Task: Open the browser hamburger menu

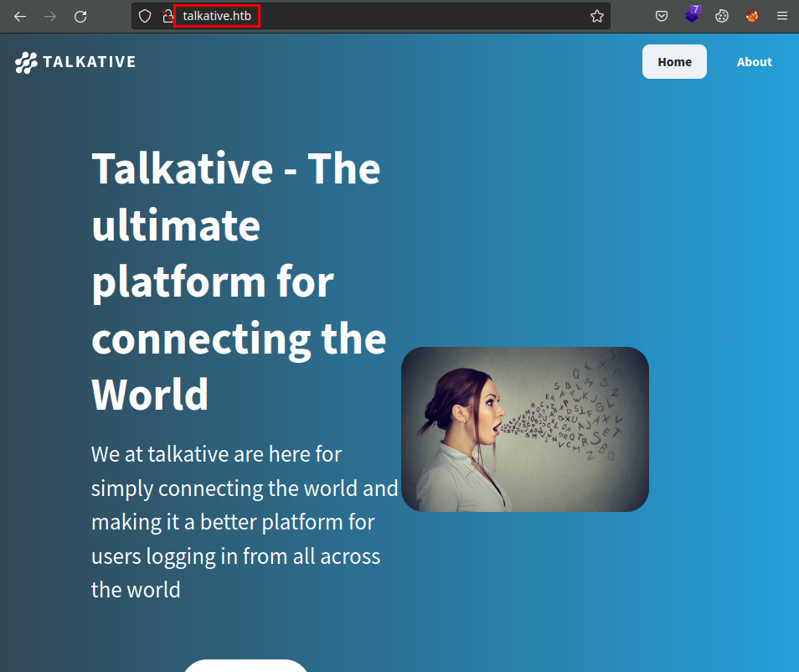Action: pos(782,16)
